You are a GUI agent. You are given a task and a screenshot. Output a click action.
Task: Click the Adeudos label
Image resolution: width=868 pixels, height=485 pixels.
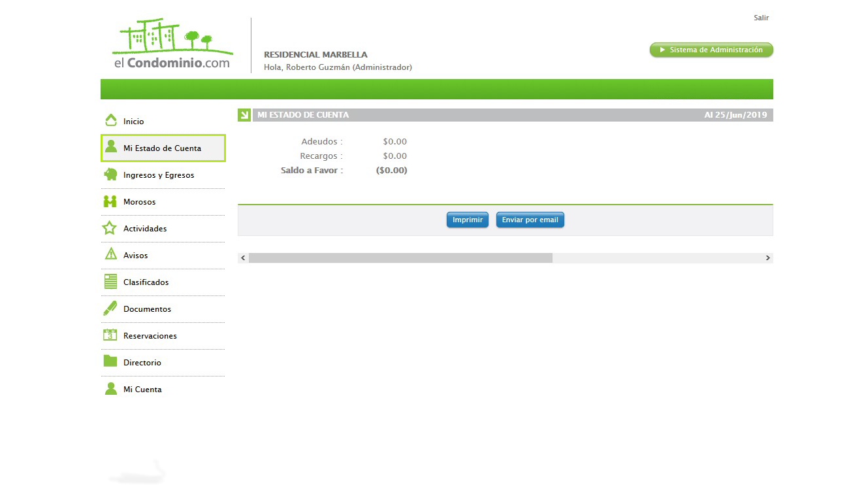(x=321, y=141)
